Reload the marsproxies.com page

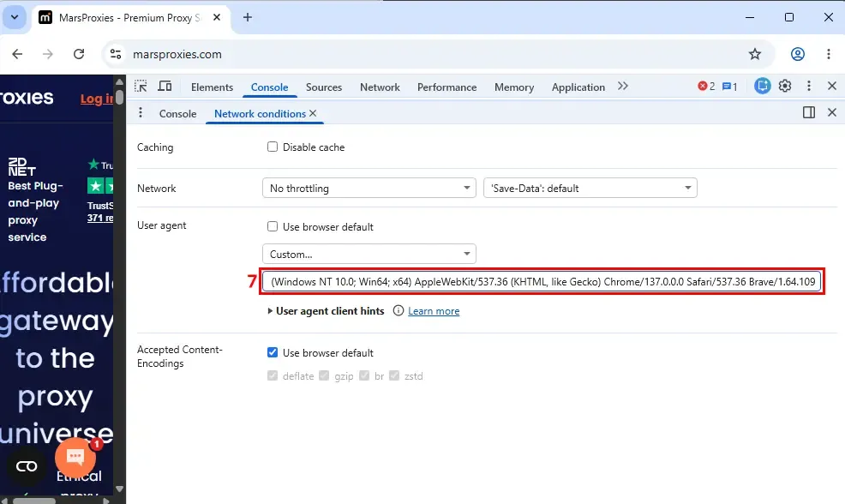tap(79, 54)
